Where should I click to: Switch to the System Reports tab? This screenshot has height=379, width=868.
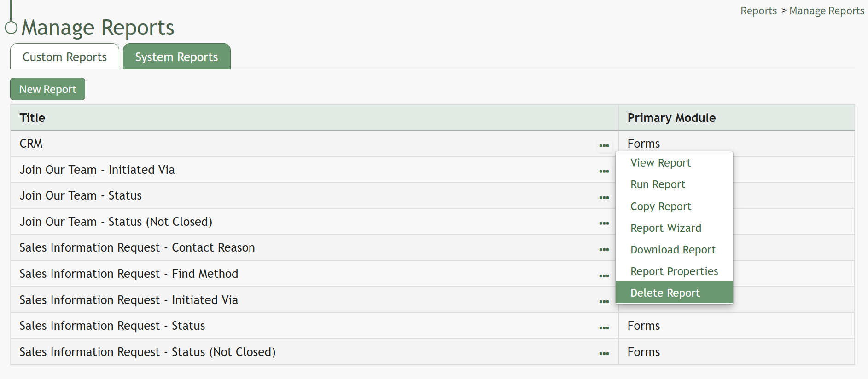[177, 57]
